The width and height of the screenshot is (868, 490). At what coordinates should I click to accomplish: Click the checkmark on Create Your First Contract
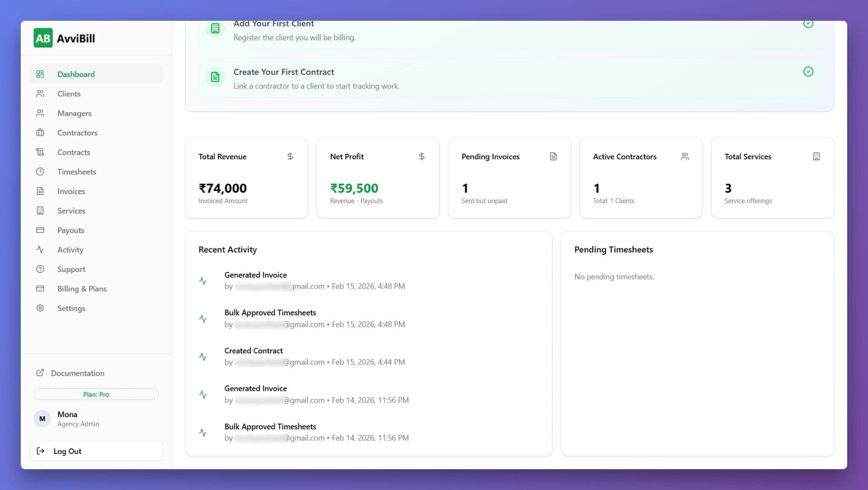pyautogui.click(x=808, y=71)
